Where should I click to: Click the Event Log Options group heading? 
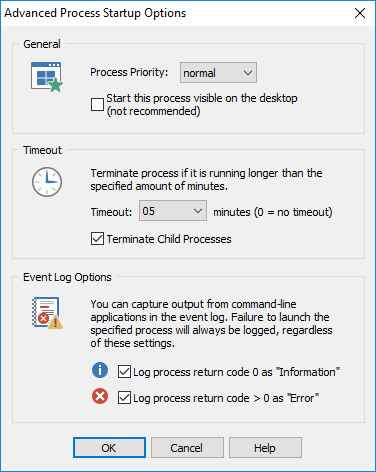pyautogui.click(x=67, y=277)
